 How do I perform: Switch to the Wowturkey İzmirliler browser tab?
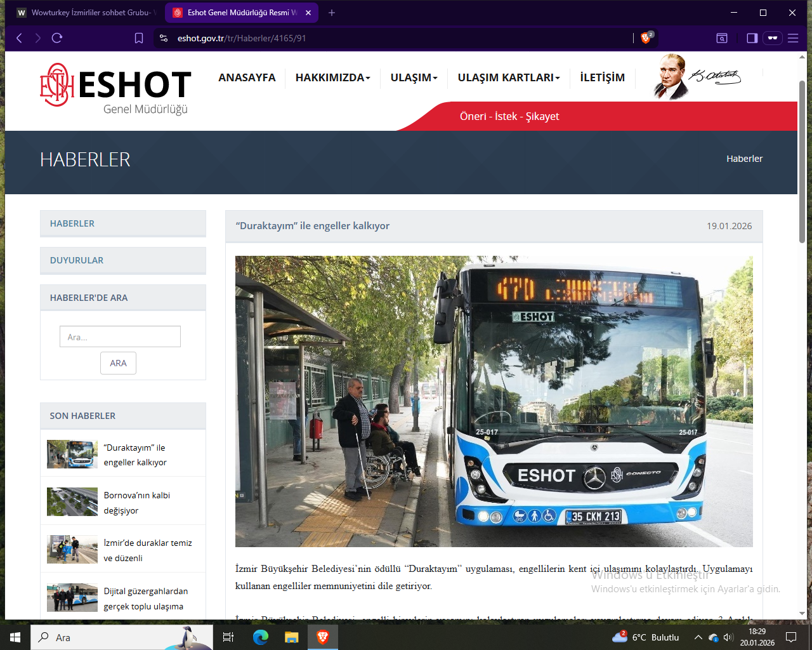pos(84,13)
